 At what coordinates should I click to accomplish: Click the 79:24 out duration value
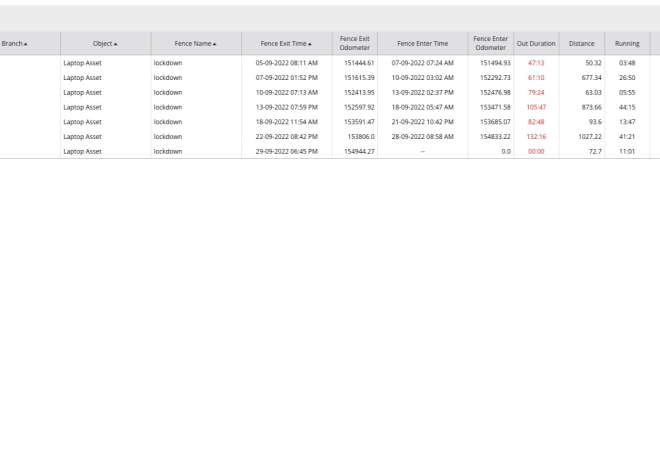(536, 92)
